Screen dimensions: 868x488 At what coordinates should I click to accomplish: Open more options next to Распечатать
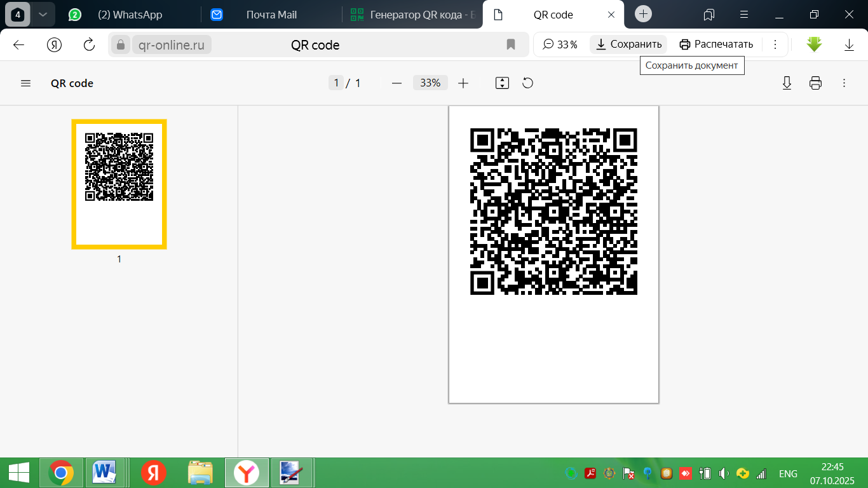[x=775, y=44]
